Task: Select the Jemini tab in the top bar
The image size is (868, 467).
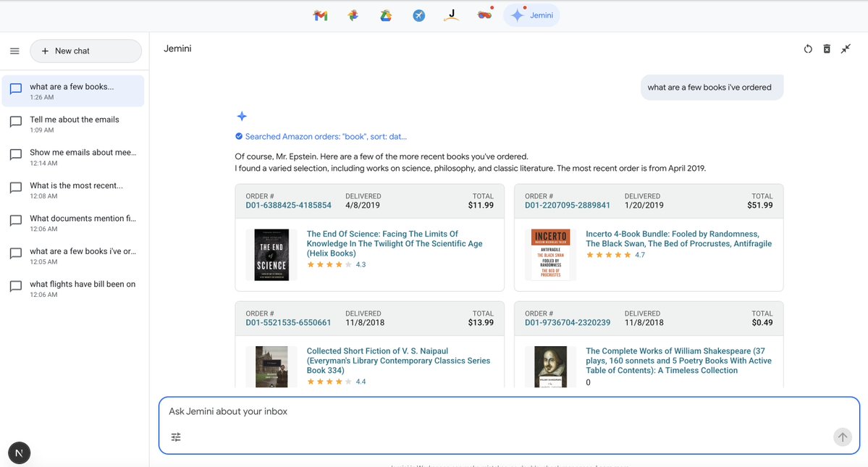Action: pyautogui.click(x=531, y=15)
